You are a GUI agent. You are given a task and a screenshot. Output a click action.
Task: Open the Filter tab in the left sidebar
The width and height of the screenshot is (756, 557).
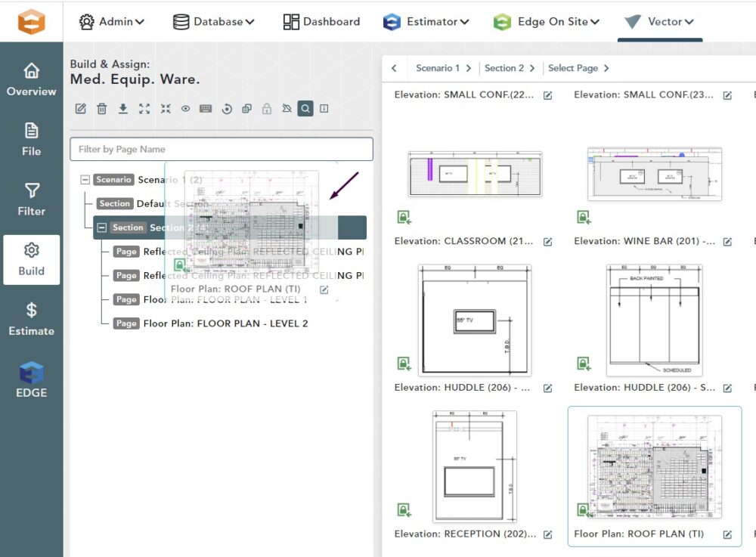[32, 199]
